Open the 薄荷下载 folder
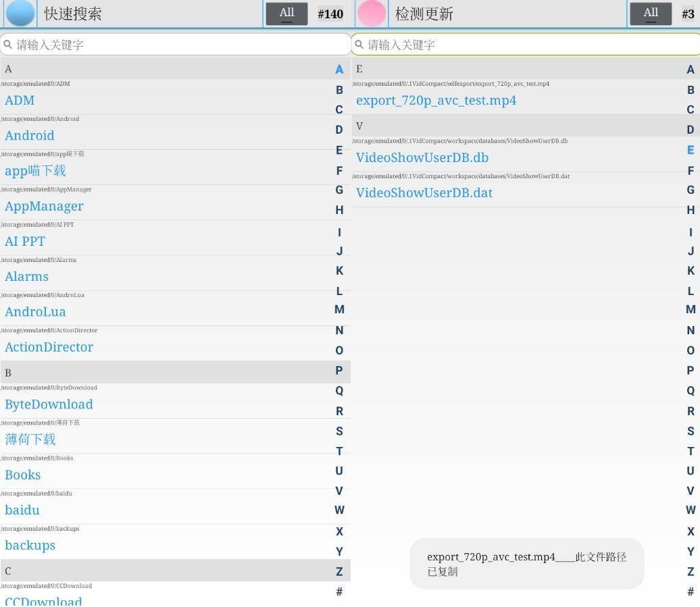 (30, 440)
